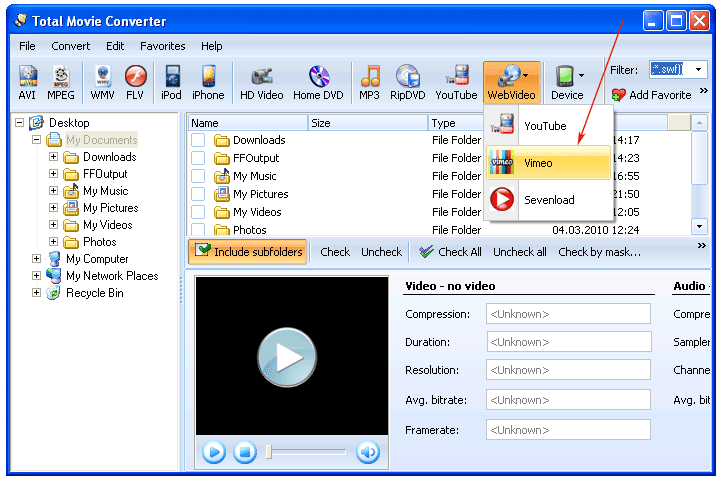Click the preview seek slider handle
Viewport: 719px width, 480px height.
click(x=269, y=452)
